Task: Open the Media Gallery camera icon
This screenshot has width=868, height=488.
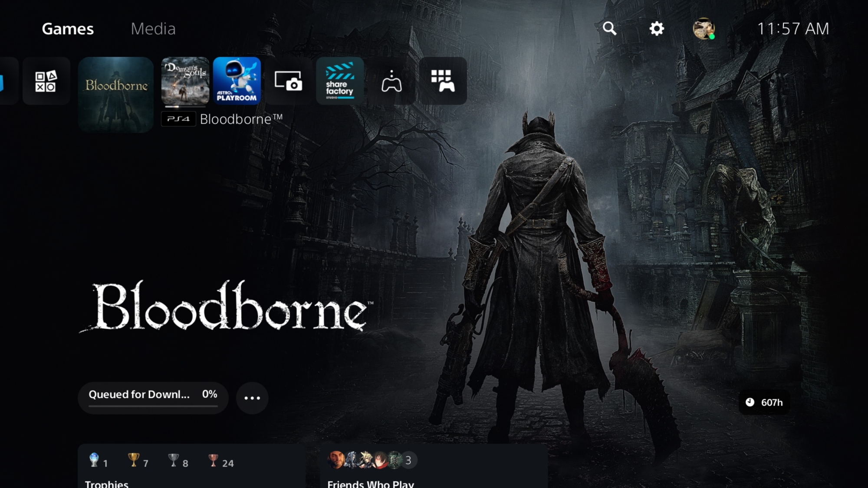Action: 288,81
